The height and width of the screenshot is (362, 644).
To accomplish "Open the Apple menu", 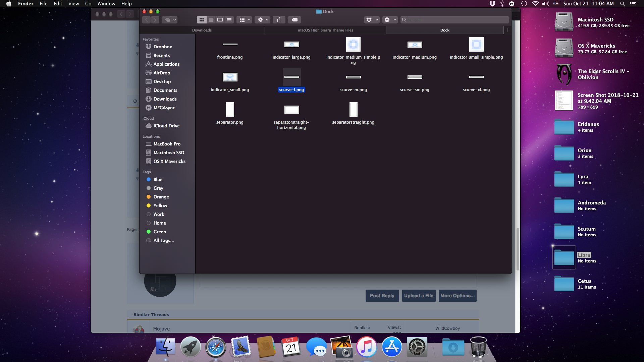I will point(9,4).
